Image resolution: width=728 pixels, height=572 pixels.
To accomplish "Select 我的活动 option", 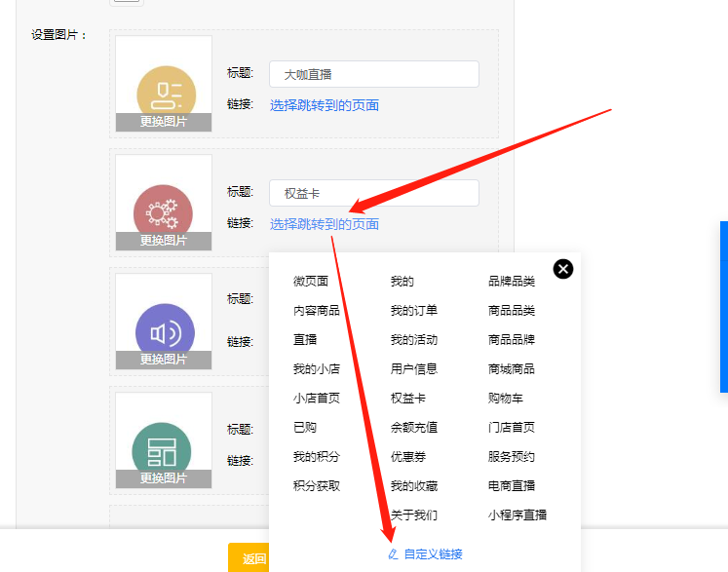I will click(414, 340).
